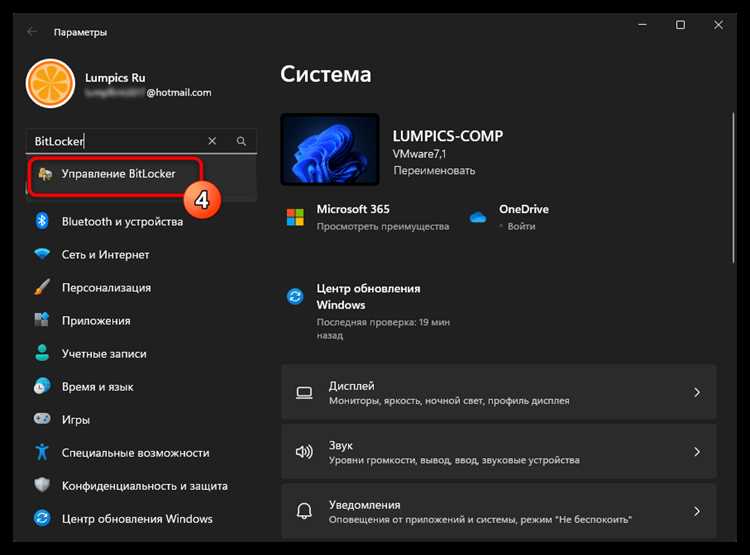Open Время и язык section
This screenshot has height=555, width=750.
point(98,387)
